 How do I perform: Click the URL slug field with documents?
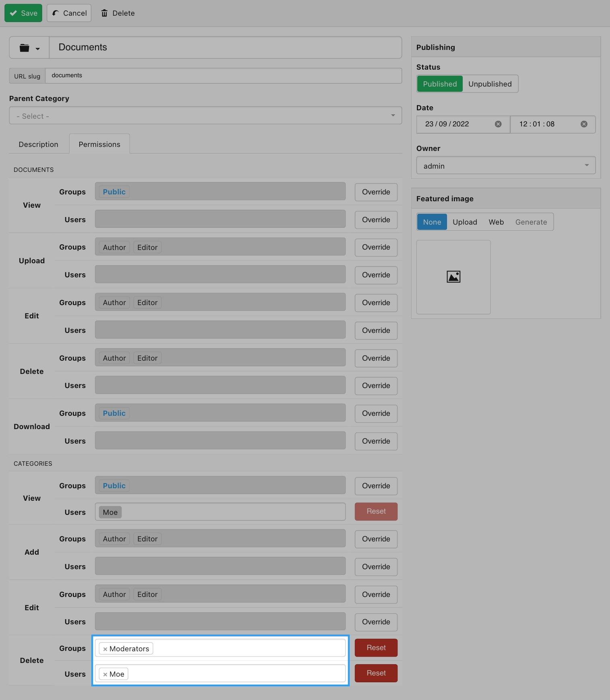tap(223, 76)
